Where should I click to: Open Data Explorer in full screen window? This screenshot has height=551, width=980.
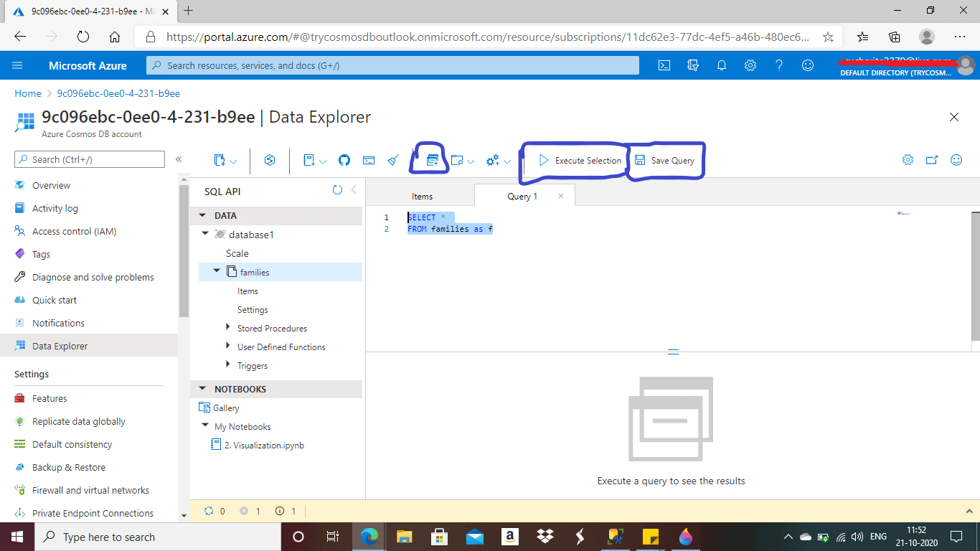(931, 160)
